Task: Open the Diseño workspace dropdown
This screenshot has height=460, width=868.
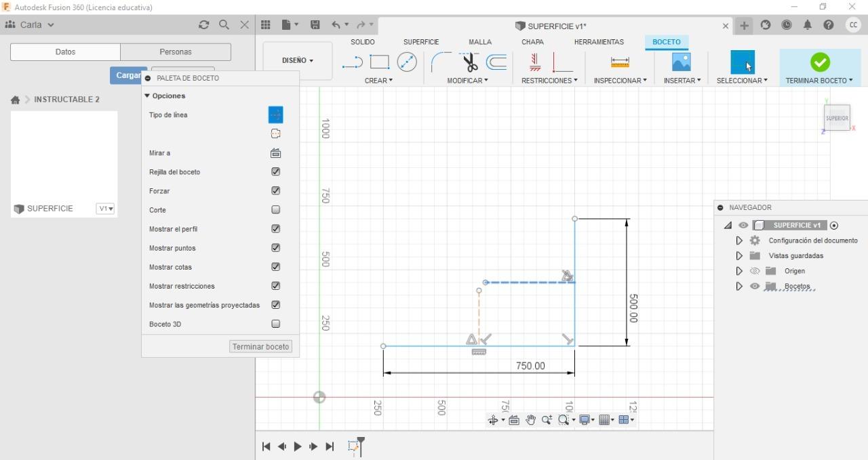Action: click(298, 60)
